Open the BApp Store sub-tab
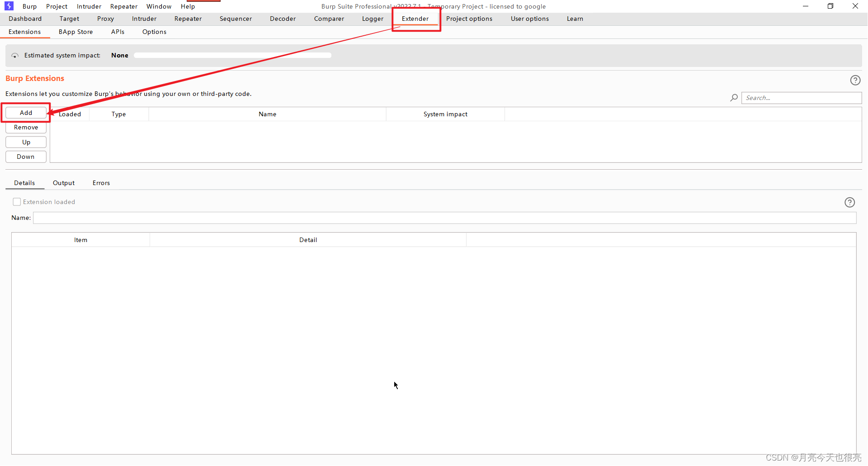This screenshot has height=466, width=868. (x=75, y=32)
